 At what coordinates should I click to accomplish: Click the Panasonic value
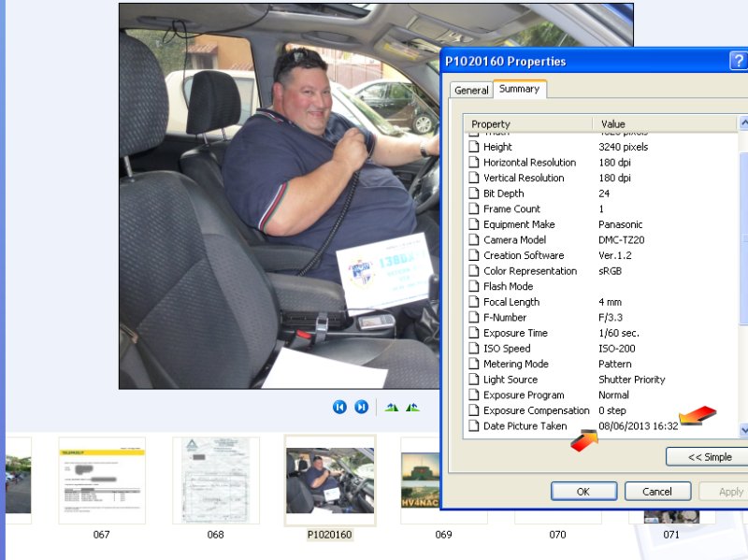[x=621, y=224]
